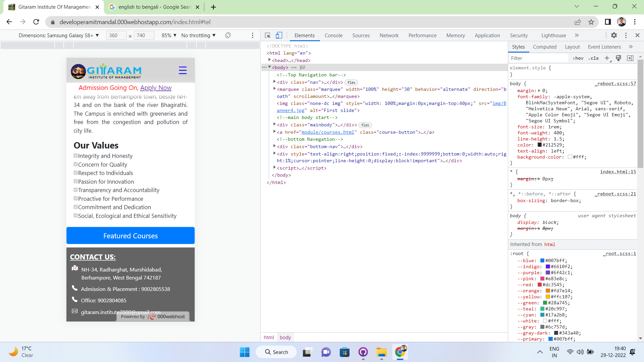Open Chrome's three-dot main menu
Viewport: 644px width, 362px height.
click(x=635, y=22)
